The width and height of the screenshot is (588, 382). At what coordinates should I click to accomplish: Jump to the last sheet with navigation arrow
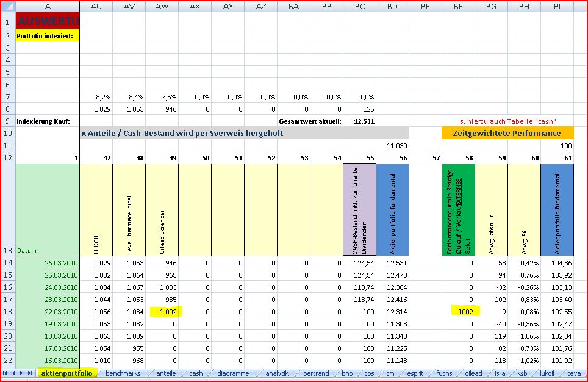point(30,373)
